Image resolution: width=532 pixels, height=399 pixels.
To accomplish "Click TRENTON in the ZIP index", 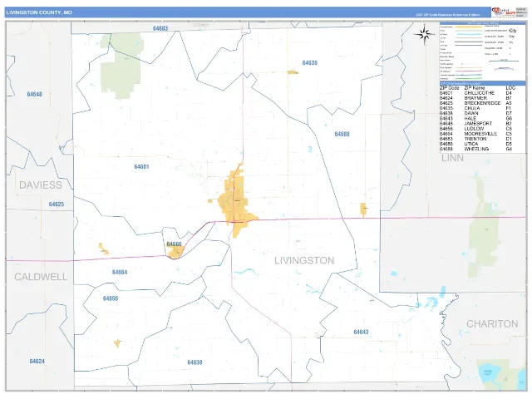I will (x=475, y=139).
